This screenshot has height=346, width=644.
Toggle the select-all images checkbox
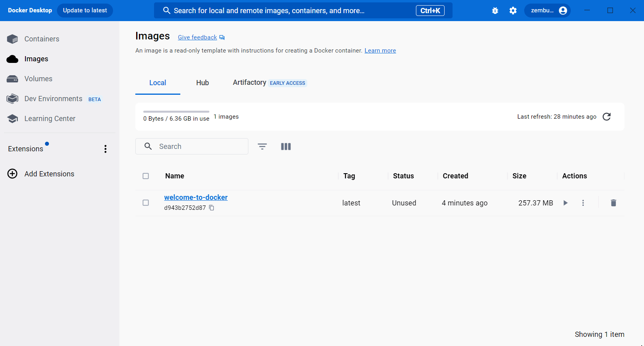pos(146,176)
